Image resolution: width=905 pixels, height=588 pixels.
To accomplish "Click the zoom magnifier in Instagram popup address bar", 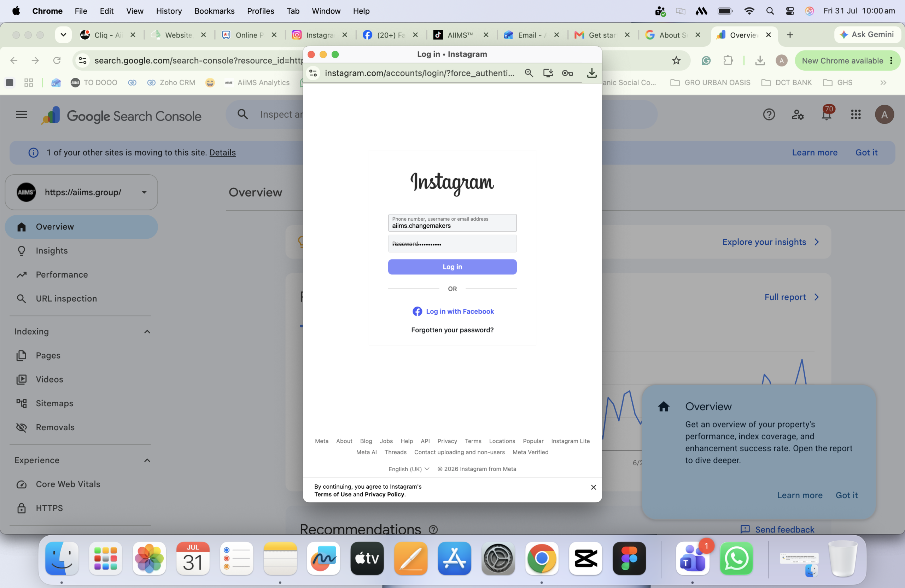I will 529,72.
